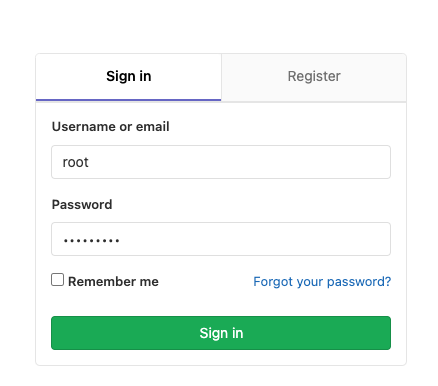Enable the Remember me checkbox
Image resolution: width=438 pixels, height=386 pixels.
[57, 280]
